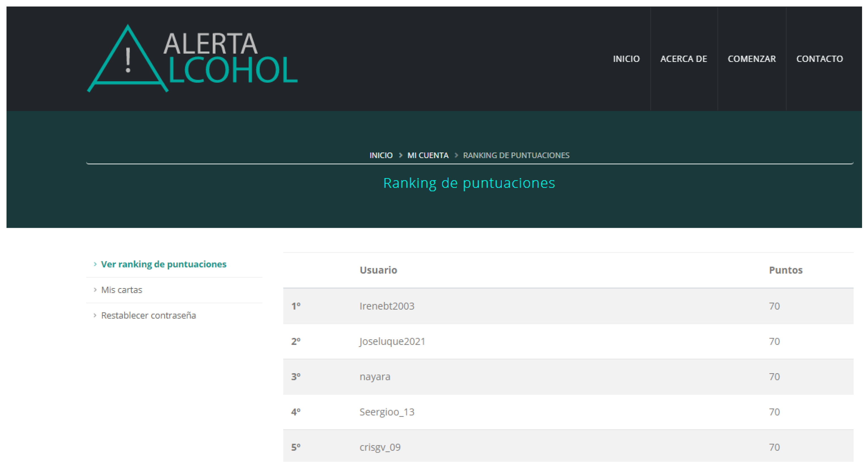This screenshot has width=868, height=470.
Task: Click arrow icon beside Ver ranking
Action: coord(95,264)
